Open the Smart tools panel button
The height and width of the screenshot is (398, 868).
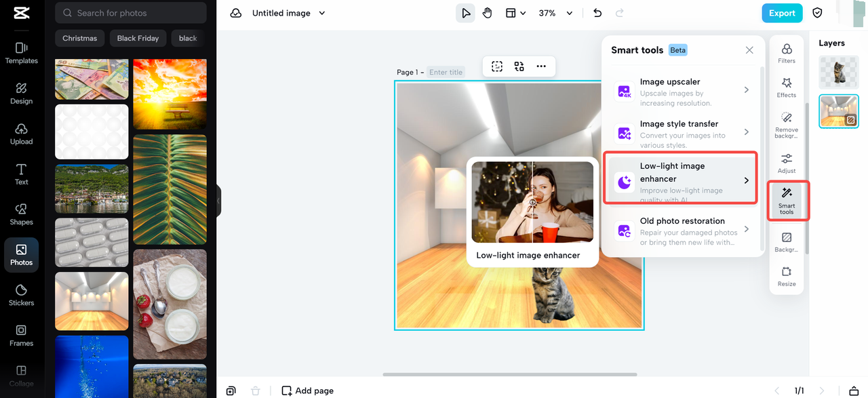(787, 201)
